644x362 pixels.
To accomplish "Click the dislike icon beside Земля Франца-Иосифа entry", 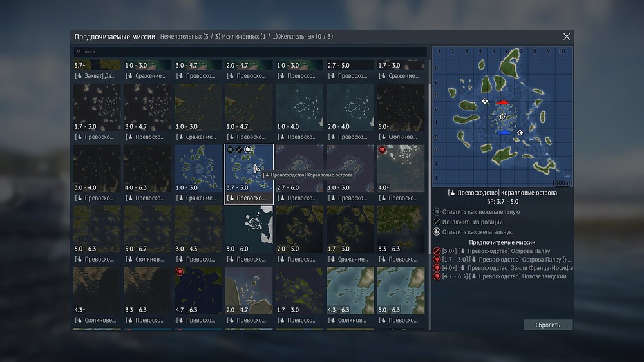I will [437, 268].
